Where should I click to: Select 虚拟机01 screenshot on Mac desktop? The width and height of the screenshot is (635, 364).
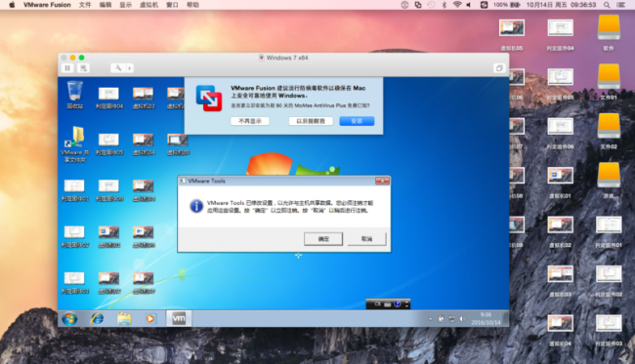pos(561,182)
